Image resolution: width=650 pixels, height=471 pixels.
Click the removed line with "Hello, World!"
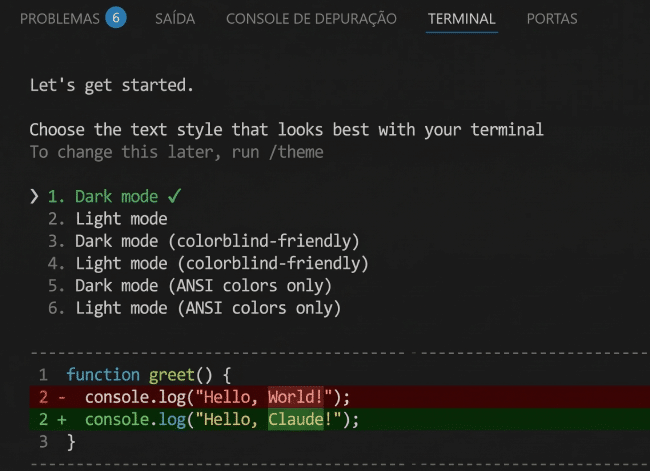tap(340, 397)
